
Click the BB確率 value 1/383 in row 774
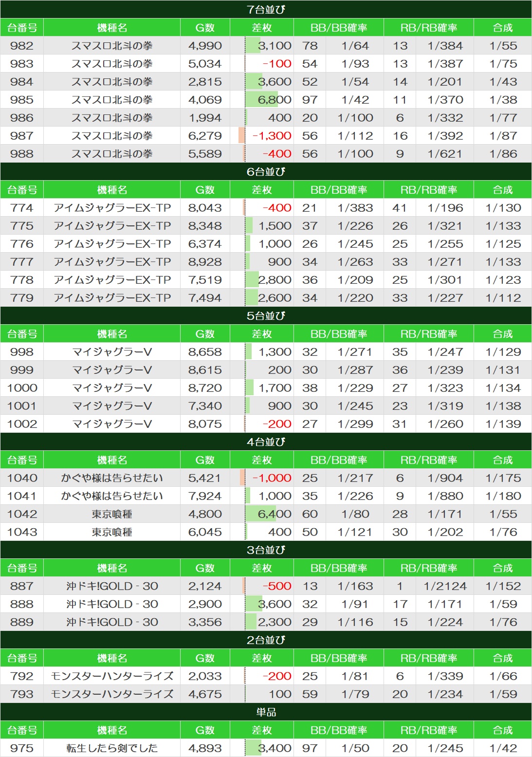(x=355, y=208)
